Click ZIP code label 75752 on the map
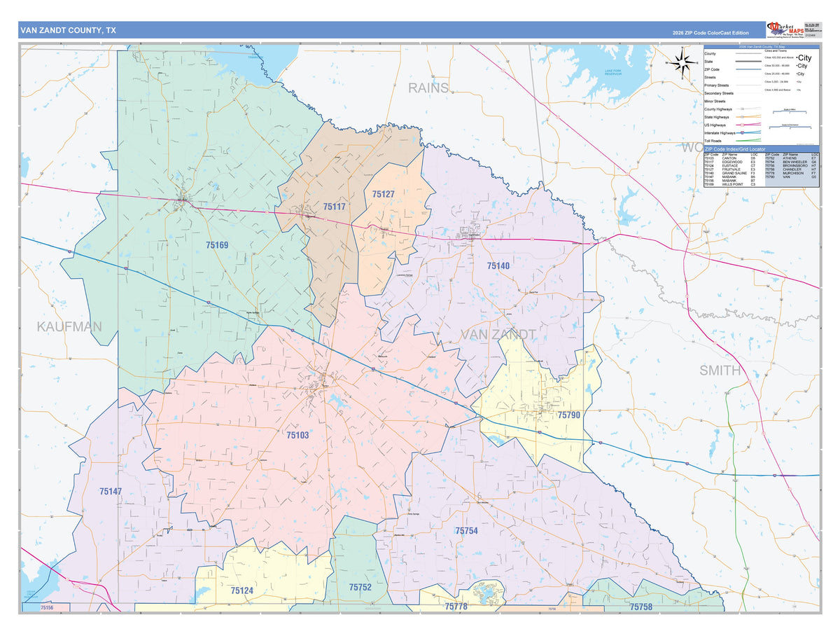 coord(360,587)
